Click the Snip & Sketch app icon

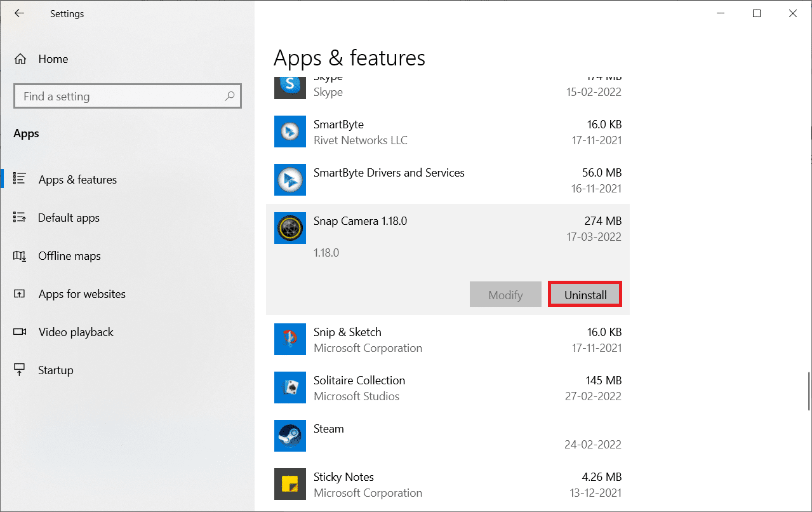tap(290, 339)
